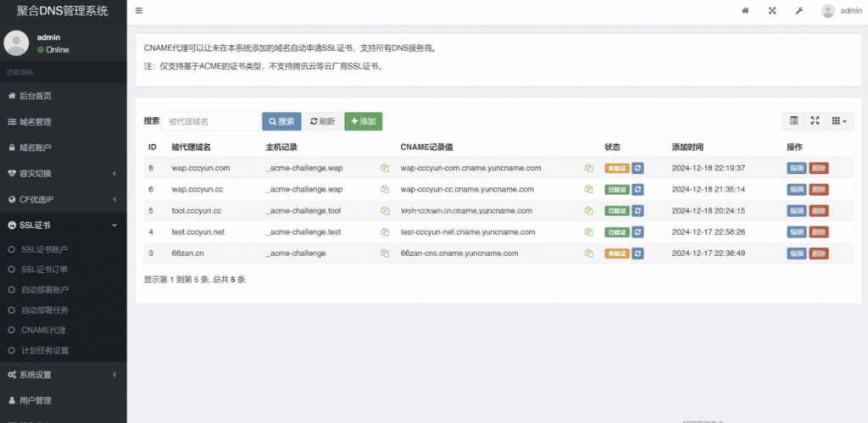
Task: Click the sidebar admin avatar
Action: pos(17,43)
